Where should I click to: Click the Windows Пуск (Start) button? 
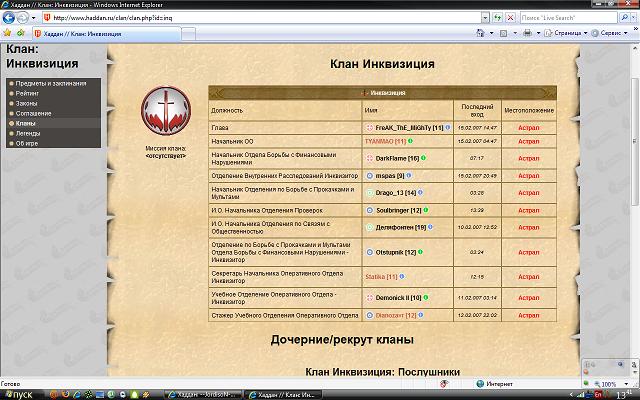point(20,393)
